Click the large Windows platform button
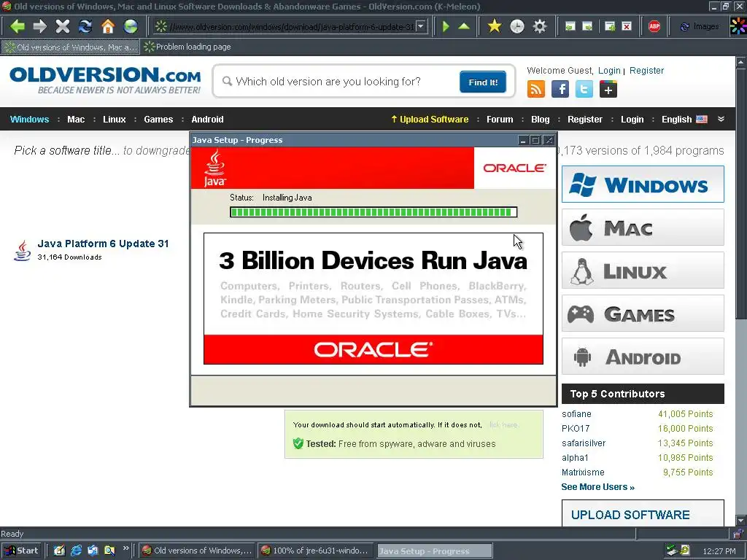The image size is (747, 560). click(643, 184)
